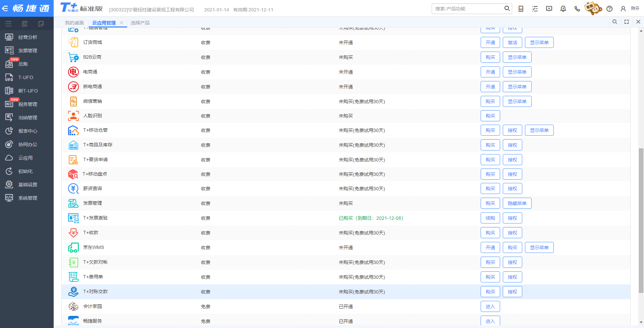Screen dimensions: 644x328
Task: Click 续购 for T+发票查验
Action: [490, 218]
